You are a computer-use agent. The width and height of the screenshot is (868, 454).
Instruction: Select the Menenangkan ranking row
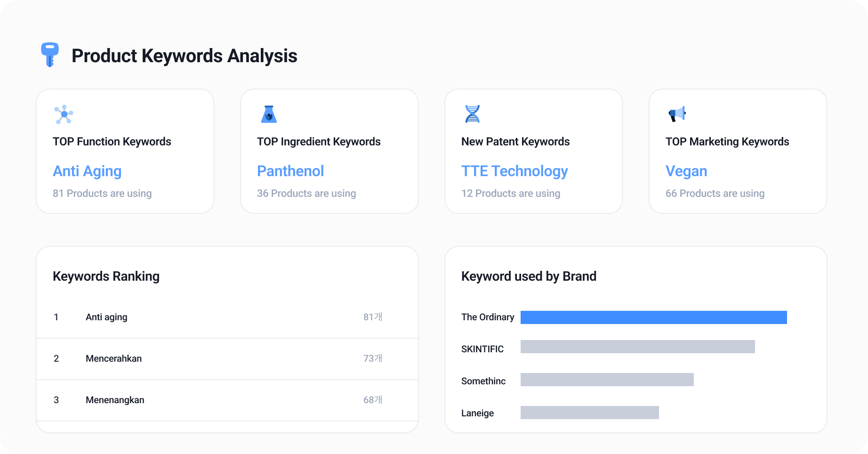tap(227, 400)
